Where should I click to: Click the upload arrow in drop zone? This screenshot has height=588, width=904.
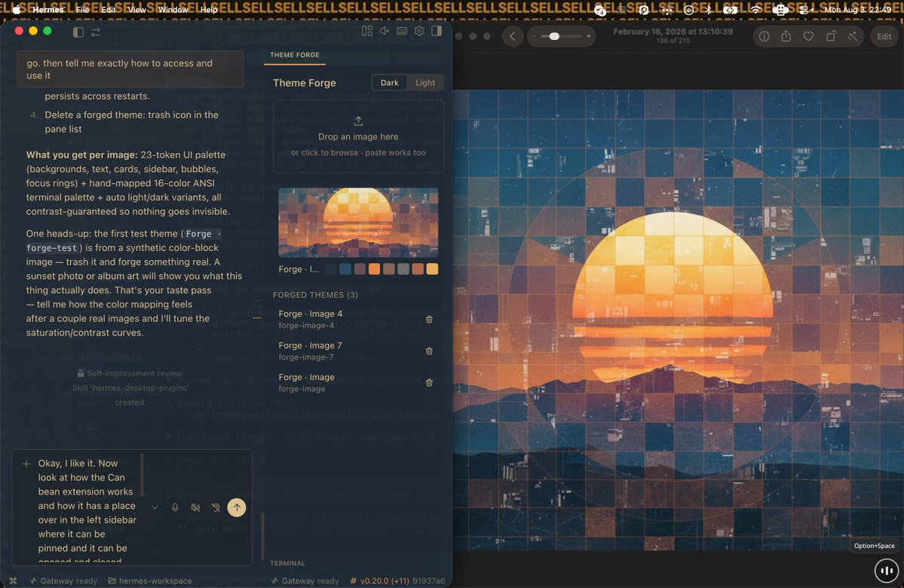click(x=358, y=121)
